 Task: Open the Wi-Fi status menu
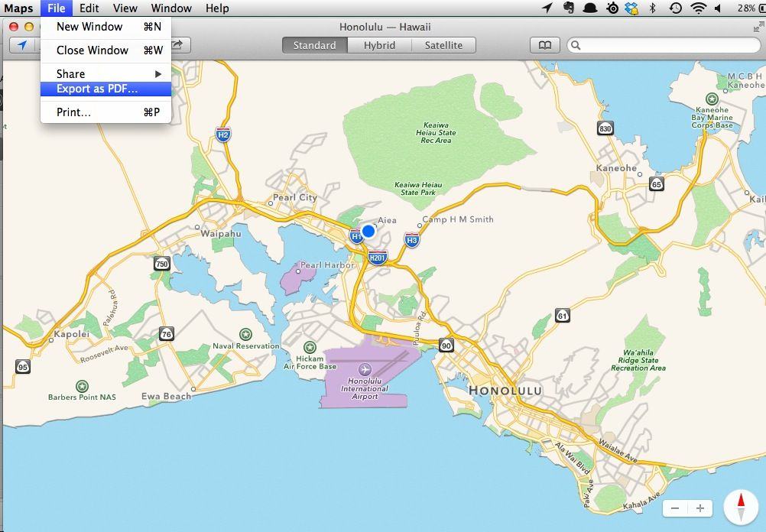click(698, 8)
